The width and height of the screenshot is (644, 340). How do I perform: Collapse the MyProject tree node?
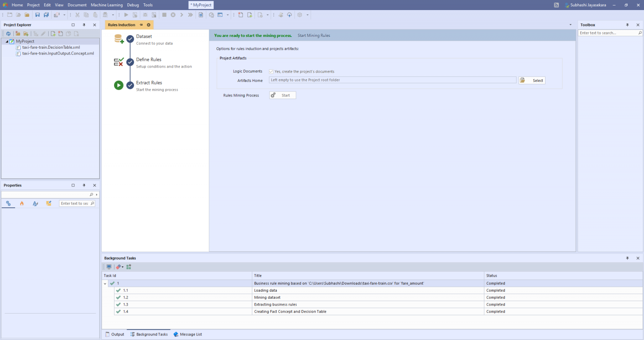(7, 42)
